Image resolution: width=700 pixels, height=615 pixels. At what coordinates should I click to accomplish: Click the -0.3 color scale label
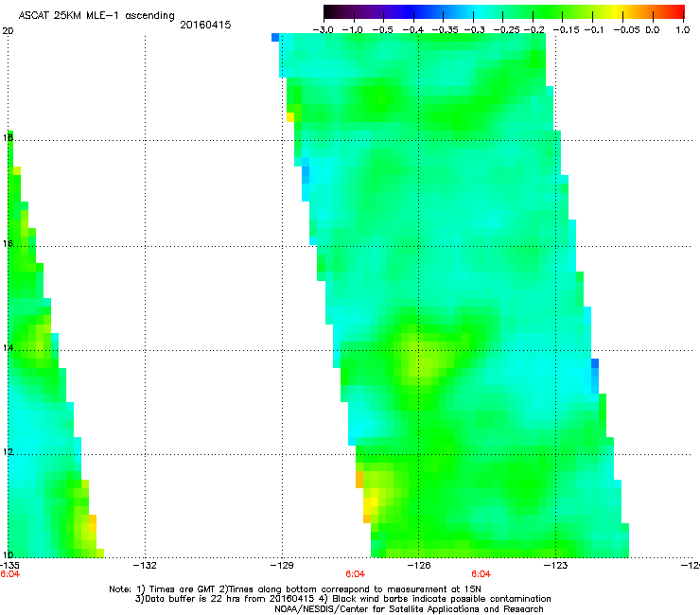tap(474, 30)
